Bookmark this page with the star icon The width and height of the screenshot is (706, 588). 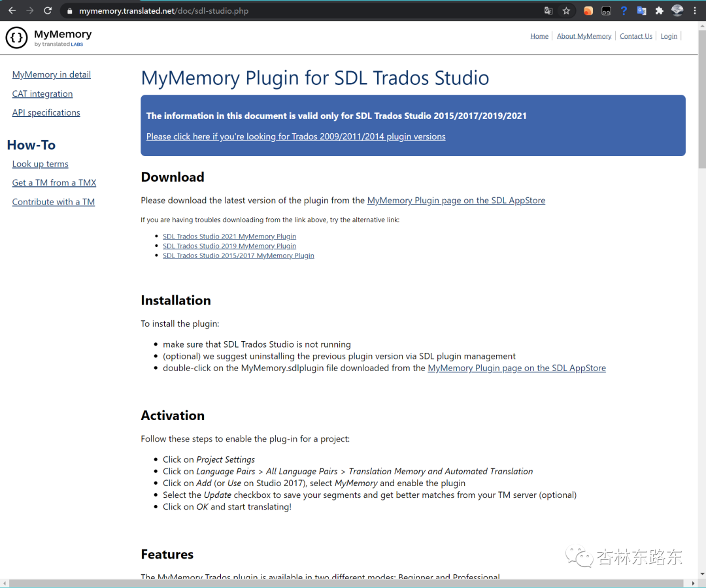[566, 11]
